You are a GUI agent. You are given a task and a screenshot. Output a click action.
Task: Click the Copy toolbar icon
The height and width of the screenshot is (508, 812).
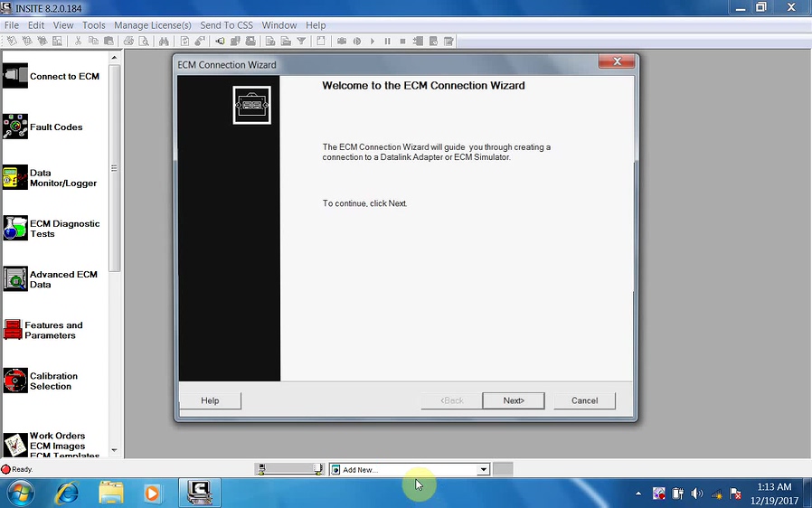point(93,41)
